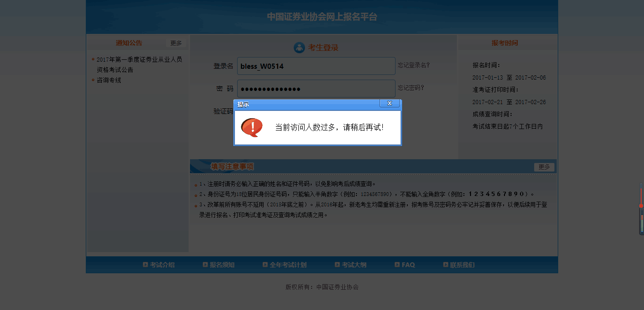Click the 考试结束日起7个工作日内 text
Viewport: 644px width, 310px height.
[508, 126]
